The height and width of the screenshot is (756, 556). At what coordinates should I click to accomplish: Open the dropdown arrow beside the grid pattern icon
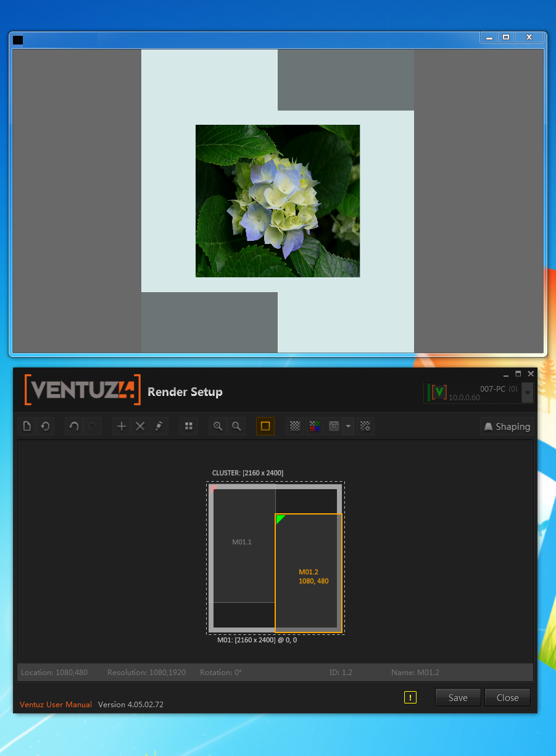[x=348, y=426]
